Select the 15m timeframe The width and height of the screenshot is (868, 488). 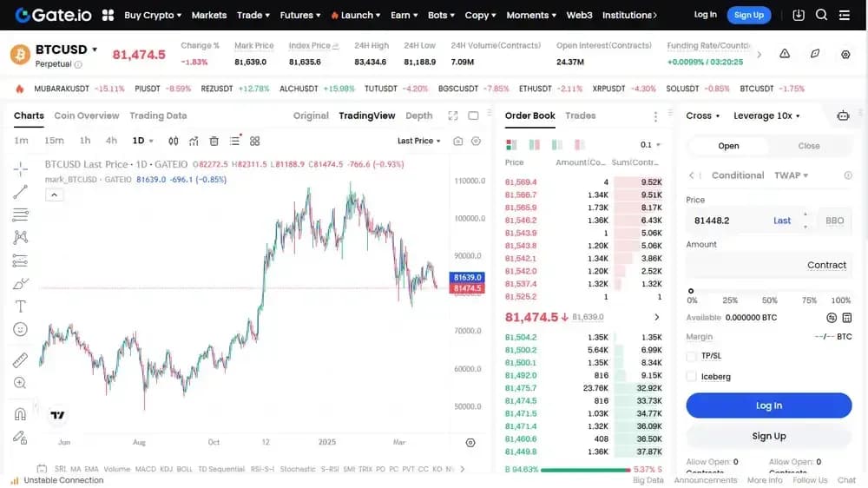[54, 142]
